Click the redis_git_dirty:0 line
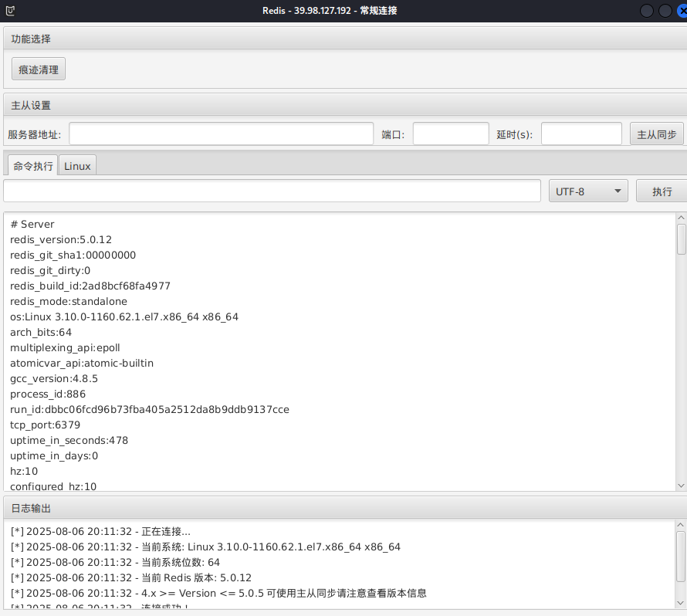 tap(50, 270)
